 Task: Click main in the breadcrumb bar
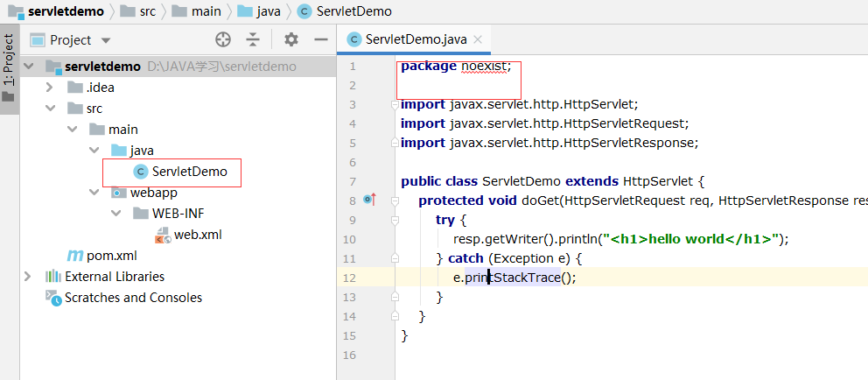tap(206, 11)
